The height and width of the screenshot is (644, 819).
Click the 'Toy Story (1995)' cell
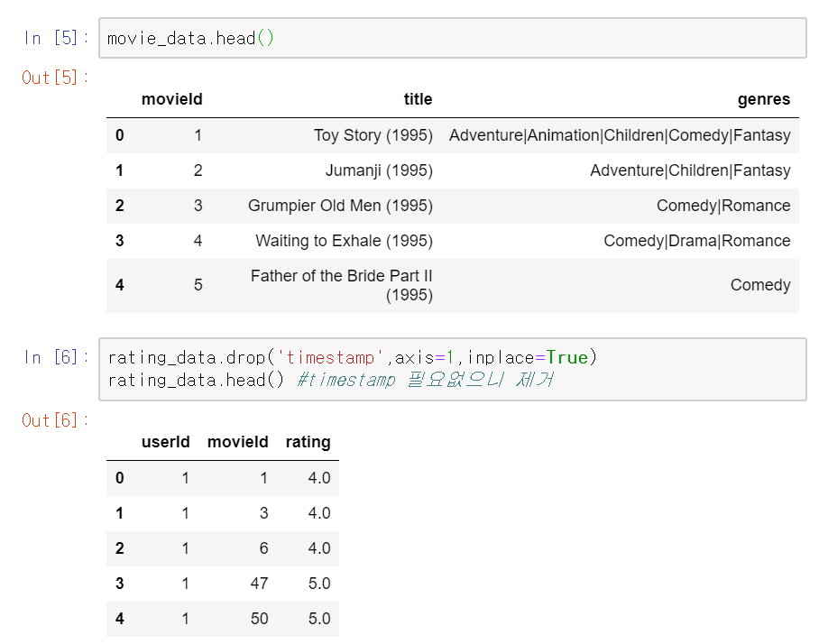373,135
